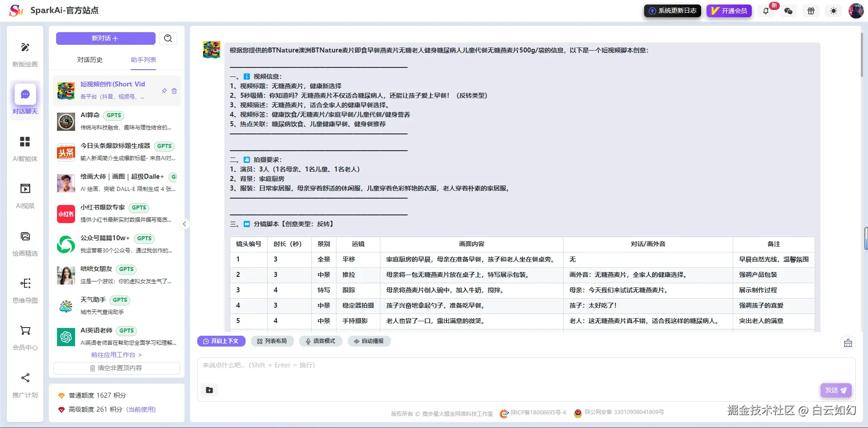
Task: Start a new chat with 新对话
Action: 106,38
